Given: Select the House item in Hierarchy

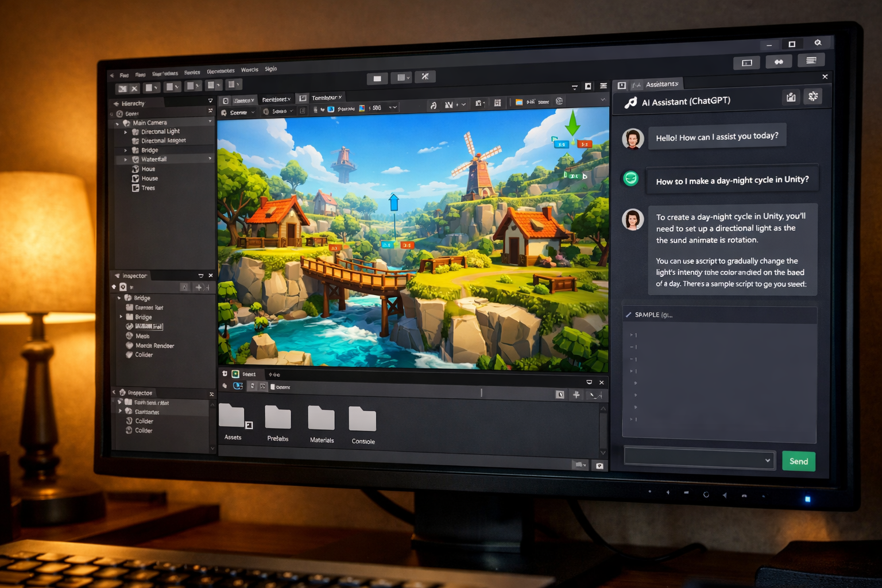Looking at the screenshot, I should pos(149,179).
